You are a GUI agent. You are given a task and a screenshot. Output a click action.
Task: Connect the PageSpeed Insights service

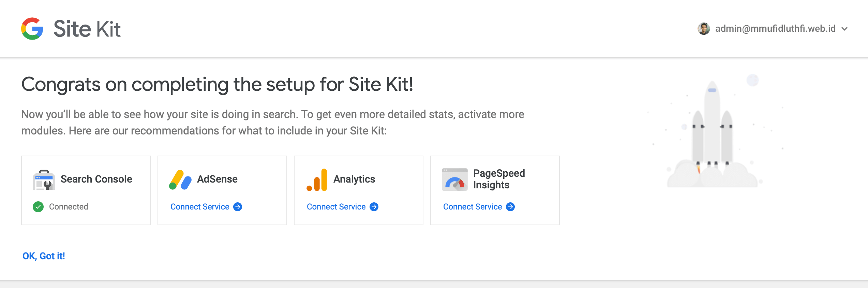point(473,207)
